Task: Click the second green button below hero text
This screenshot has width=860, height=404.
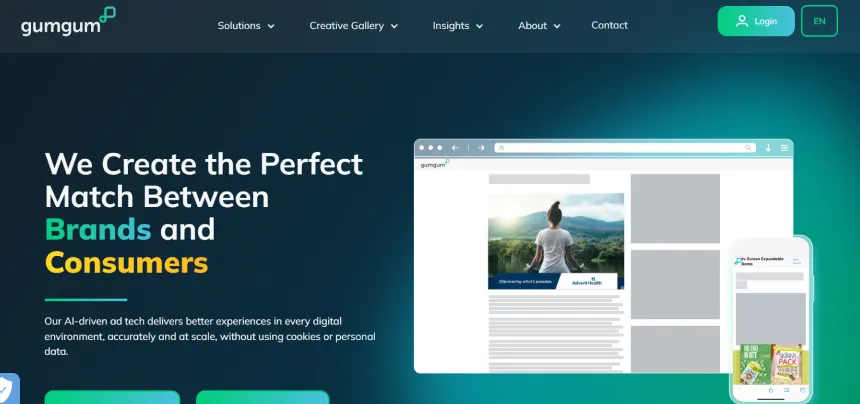Action: click(262, 397)
